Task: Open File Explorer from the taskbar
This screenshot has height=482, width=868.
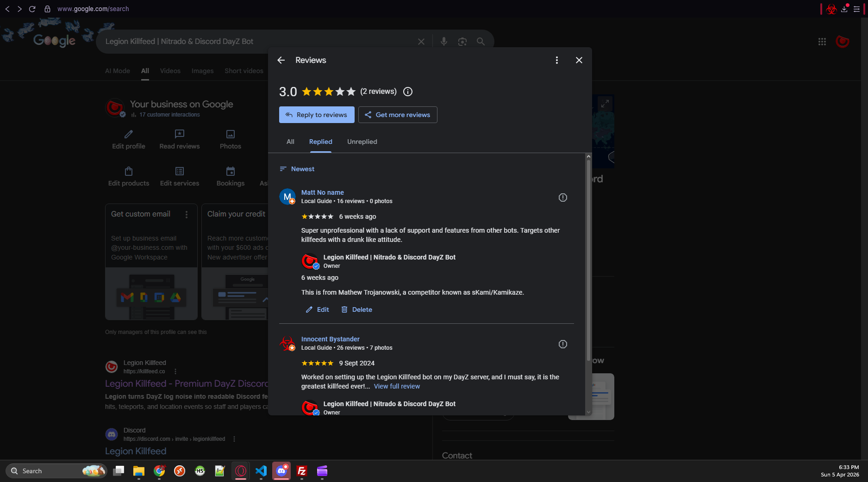Action: pyautogui.click(x=139, y=471)
